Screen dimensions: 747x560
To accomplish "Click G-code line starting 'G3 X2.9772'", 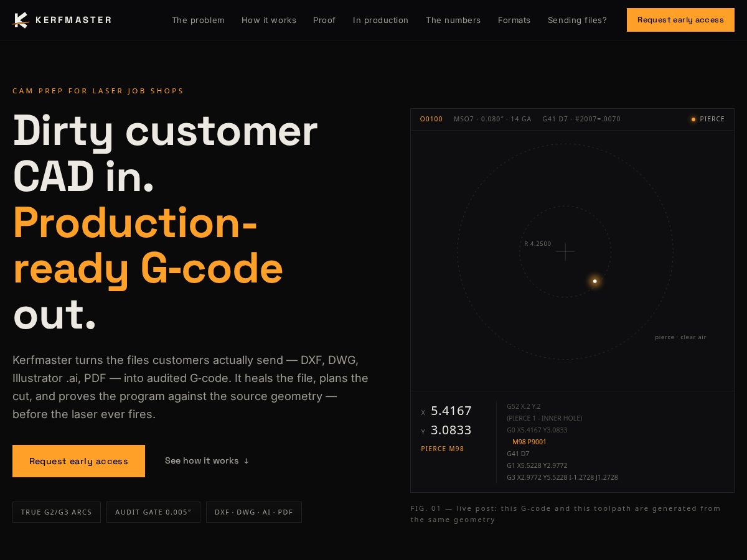I will 562,477.
